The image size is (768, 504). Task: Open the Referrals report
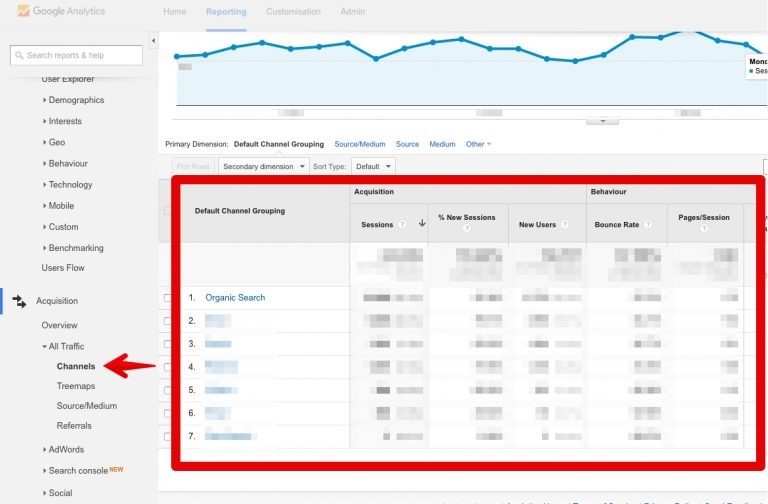74,426
